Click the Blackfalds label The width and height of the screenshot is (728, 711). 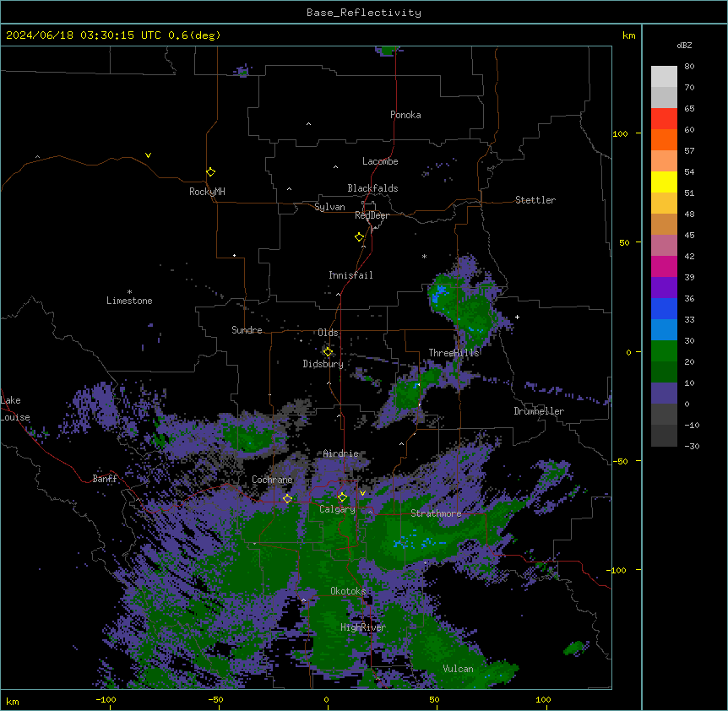click(372, 188)
